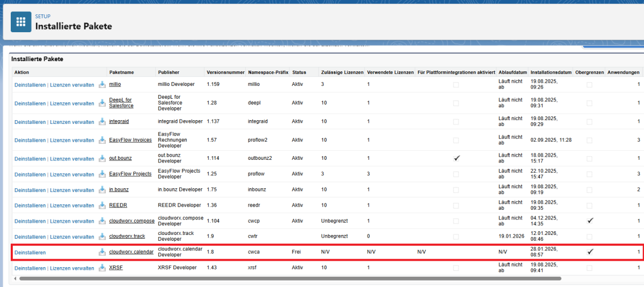Viewport: 644px width, 287px height.
Task: Click the Paketname column header
Action: 121,72
